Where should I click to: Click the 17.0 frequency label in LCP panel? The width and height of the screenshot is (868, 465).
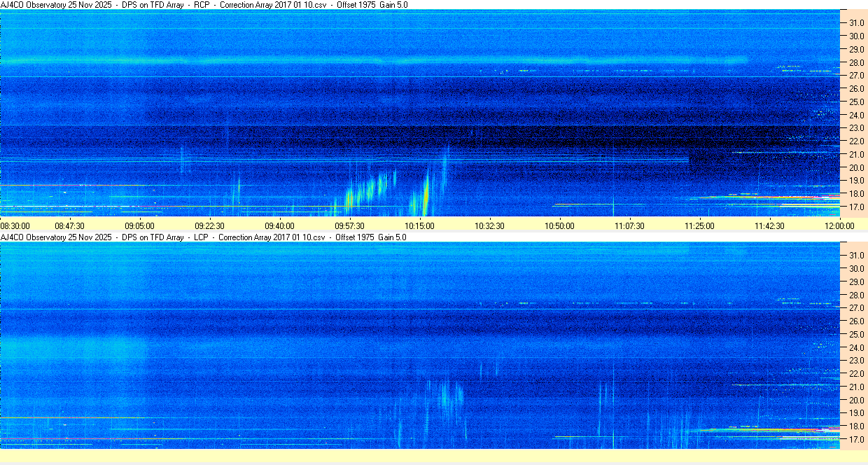click(x=856, y=440)
